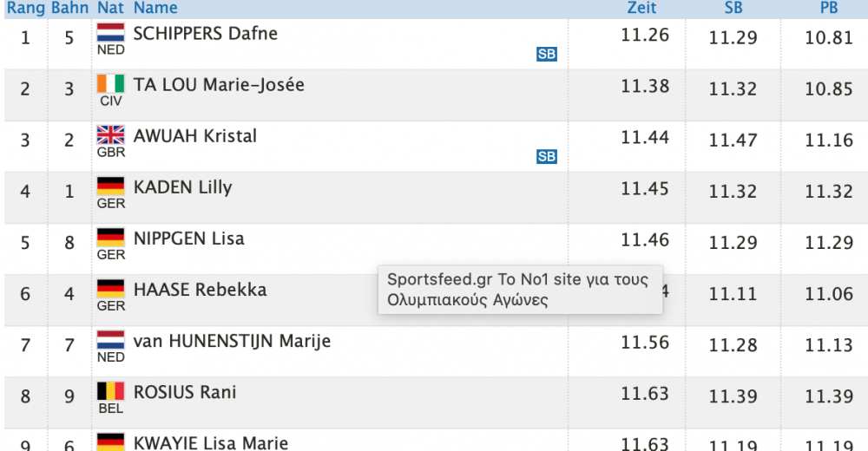Screen dimensions: 868x451
Task: Click the Sportsfeed.gr tooltip popup
Action: [520, 290]
